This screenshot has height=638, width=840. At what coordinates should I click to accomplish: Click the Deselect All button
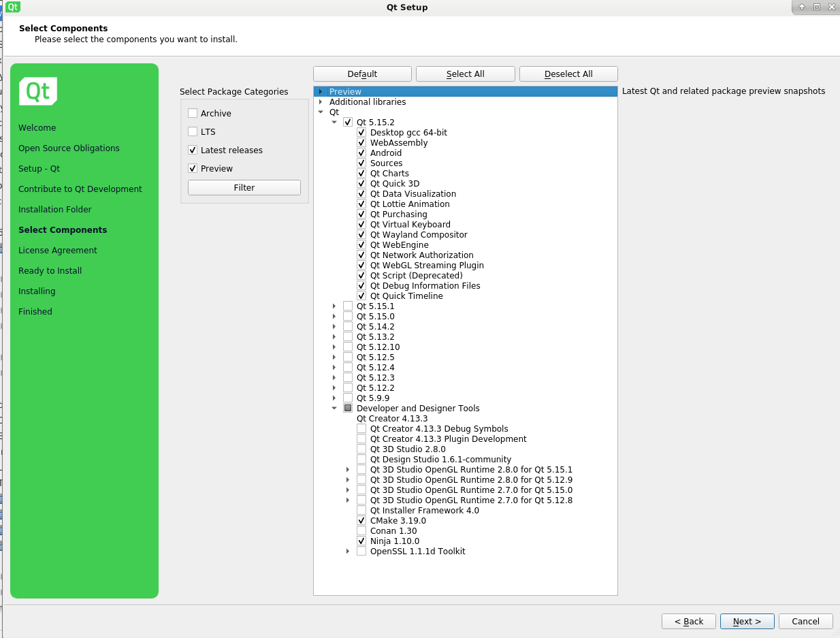coord(568,74)
